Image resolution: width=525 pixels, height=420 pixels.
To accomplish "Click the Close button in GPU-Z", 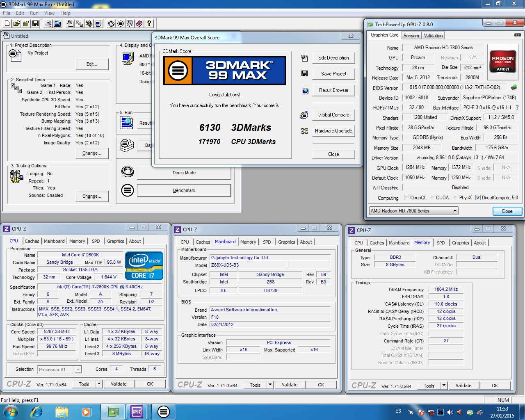I will point(507,211).
